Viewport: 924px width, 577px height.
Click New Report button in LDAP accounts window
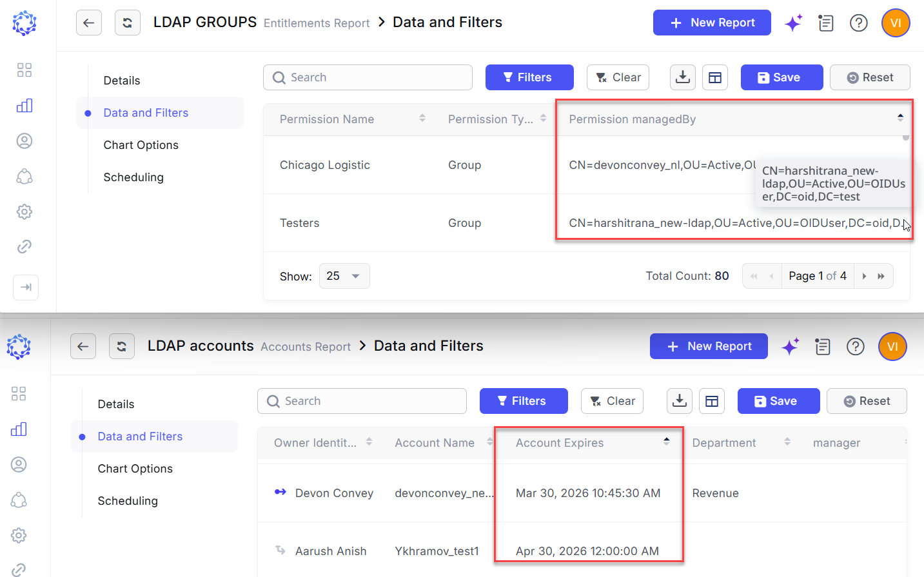click(709, 346)
